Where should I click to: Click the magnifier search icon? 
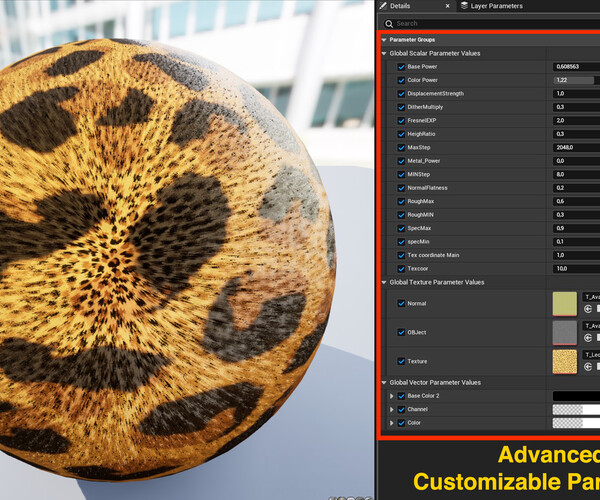[389, 24]
